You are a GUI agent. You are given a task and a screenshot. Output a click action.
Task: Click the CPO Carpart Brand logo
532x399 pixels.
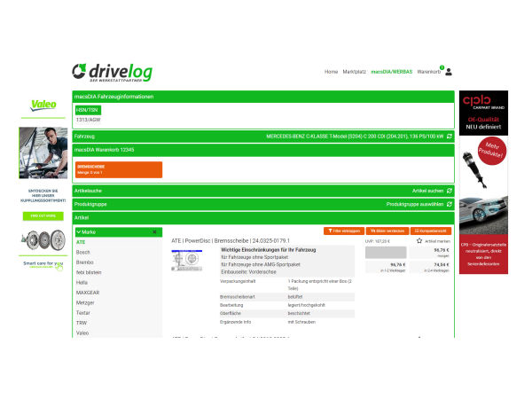pos(483,102)
